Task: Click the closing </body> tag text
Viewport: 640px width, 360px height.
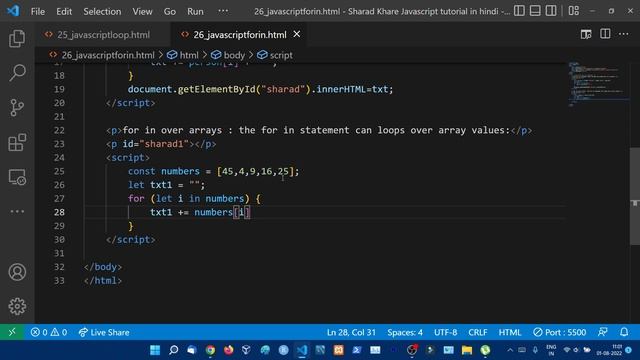Action: 103,267
